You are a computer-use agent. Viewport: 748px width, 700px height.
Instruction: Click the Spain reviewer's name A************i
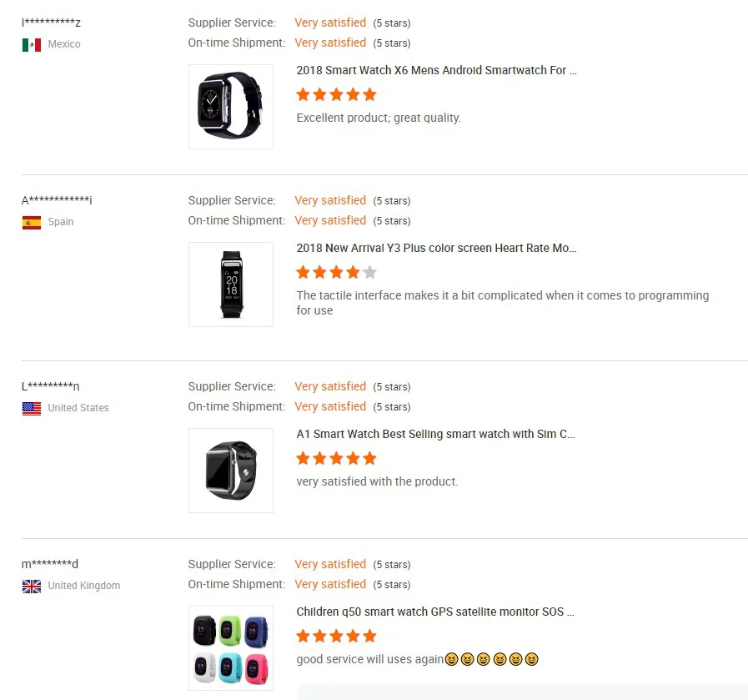(x=57, y=200)
